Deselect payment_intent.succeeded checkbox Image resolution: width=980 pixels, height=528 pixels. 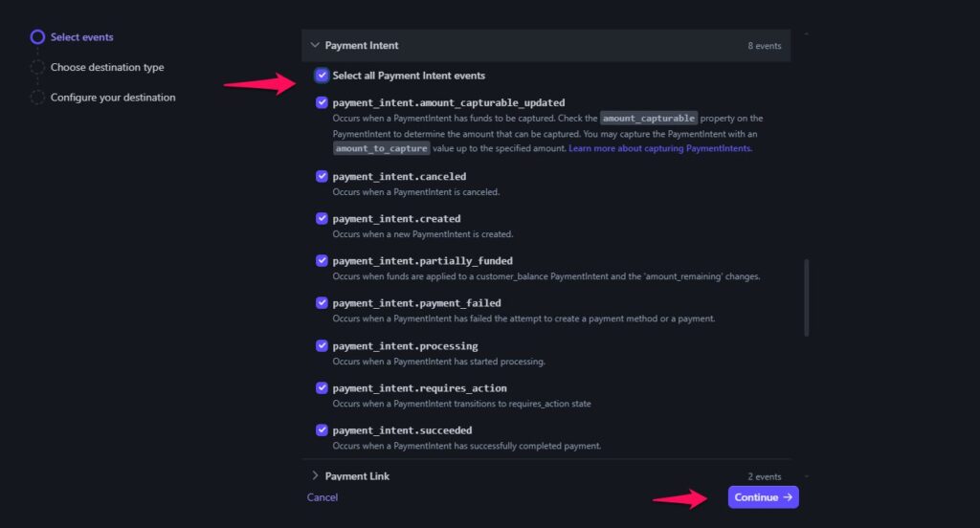[x=322, y=430]
